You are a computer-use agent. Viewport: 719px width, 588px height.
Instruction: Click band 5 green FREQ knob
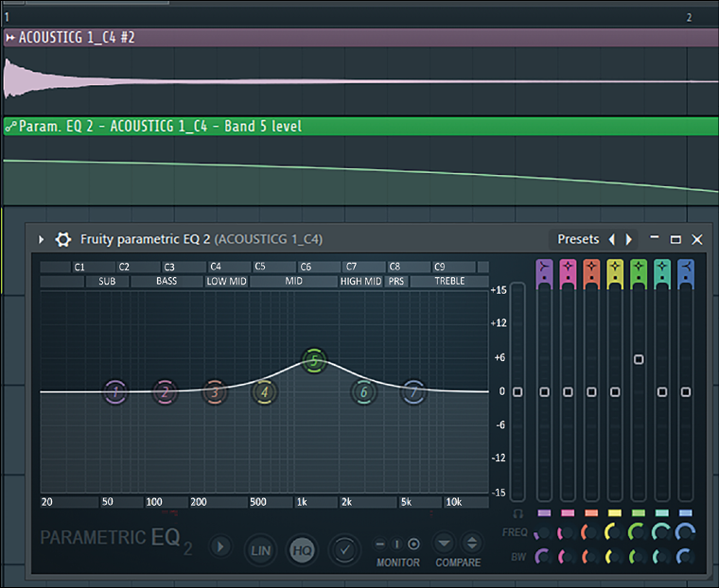pyautogui.click(x=638, y=532)
